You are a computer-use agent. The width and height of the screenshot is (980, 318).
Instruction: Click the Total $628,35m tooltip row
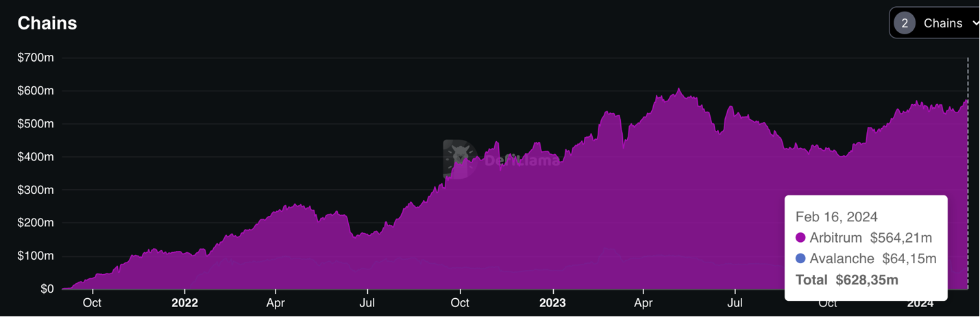pyautogui.click(x=847, y=280)
